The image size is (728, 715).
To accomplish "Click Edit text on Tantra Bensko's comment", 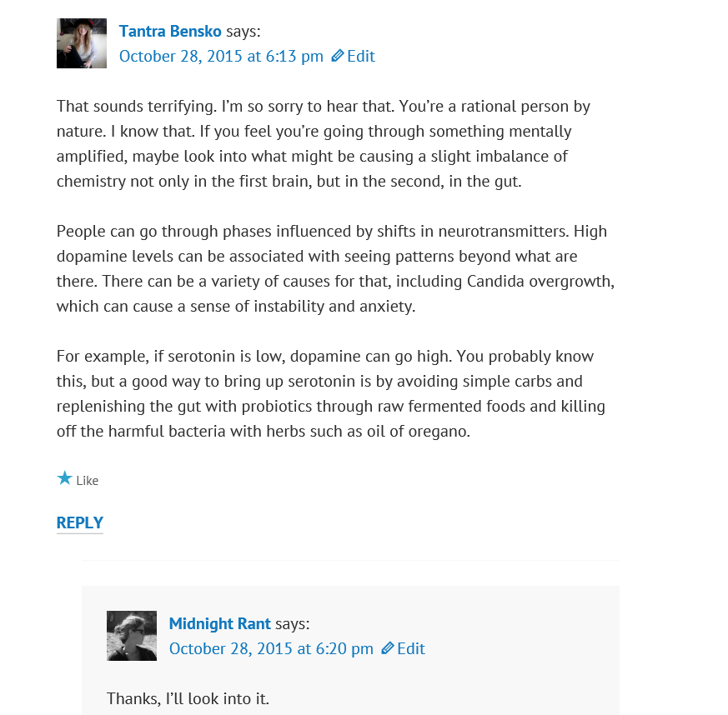I will coord(361,56).
